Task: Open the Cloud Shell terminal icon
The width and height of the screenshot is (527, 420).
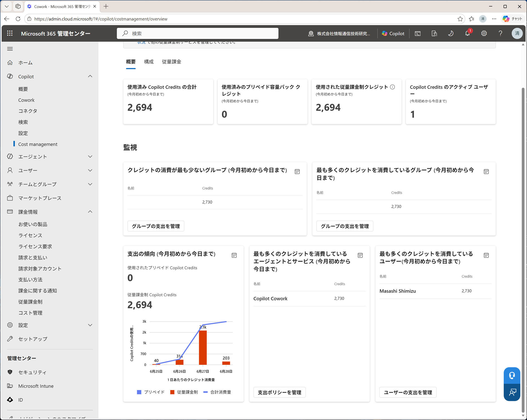Action: (417, 33)
